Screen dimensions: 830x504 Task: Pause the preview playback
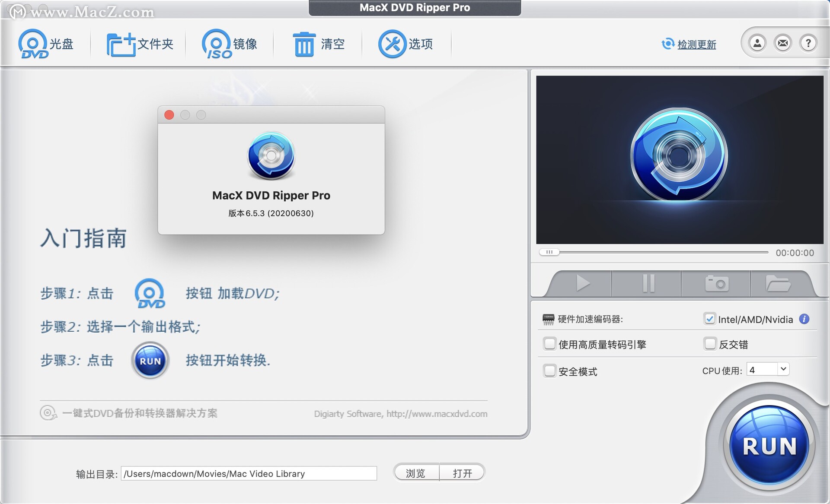click(648, 283)
